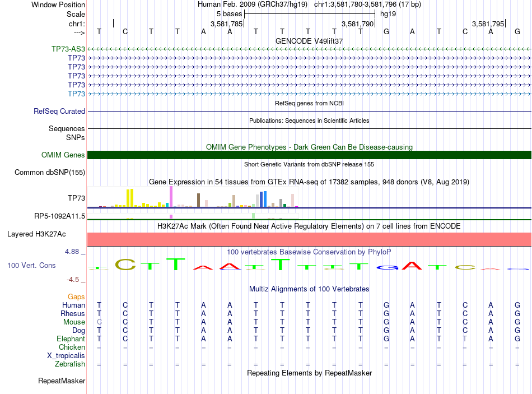Click the Common dbSNP(155) label

click(x=49, y=172)
